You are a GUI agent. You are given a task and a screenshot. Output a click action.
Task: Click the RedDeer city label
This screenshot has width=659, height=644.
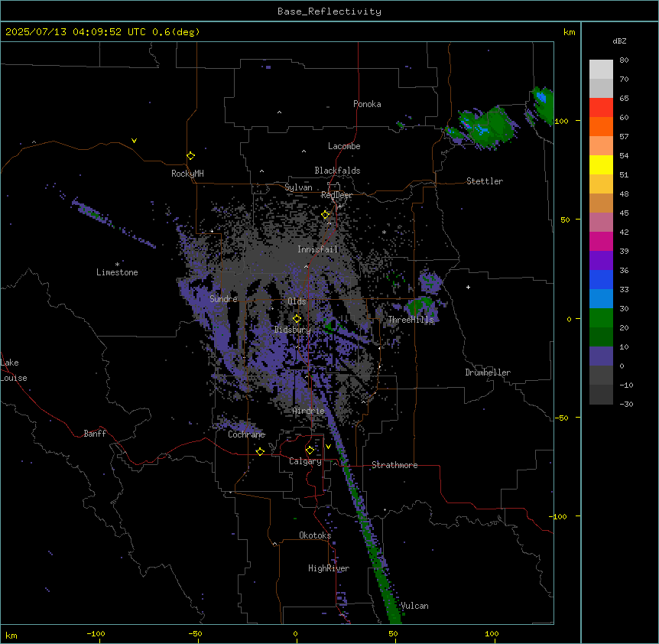(336, 195)
